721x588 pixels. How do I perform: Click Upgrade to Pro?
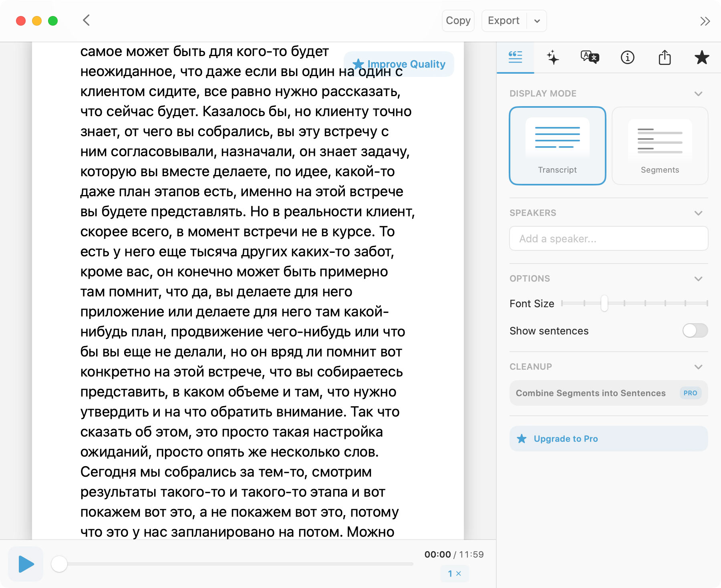point(608,439)
